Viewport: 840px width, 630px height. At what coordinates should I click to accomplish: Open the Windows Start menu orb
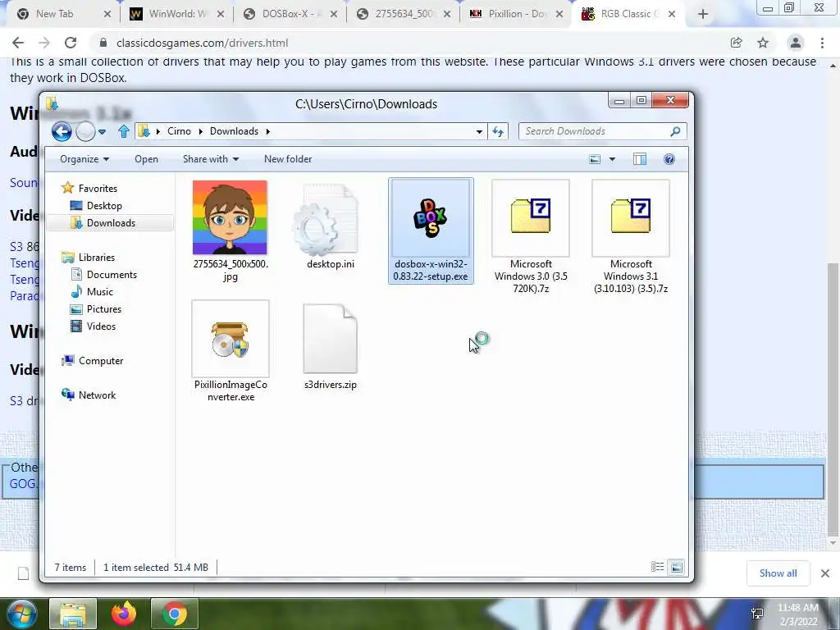click(x=21, y=614)
